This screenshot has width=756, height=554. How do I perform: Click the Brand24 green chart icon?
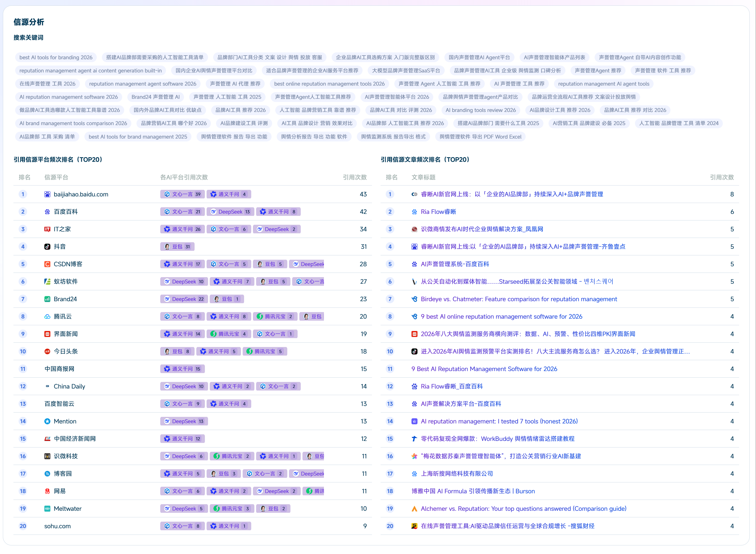pyautogui.click(x=47, y=299)
